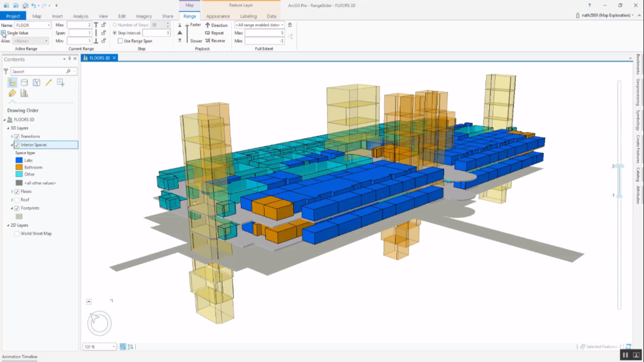Image resolution: width=644 pixels, height=362 pixels.
Task: Click the Reverse playback icon
Action: pyautogui.click(x=209, y=40)
